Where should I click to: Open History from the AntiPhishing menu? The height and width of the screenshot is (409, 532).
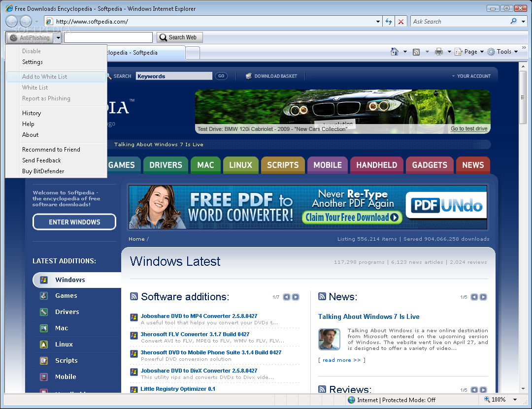click(56, 113)
